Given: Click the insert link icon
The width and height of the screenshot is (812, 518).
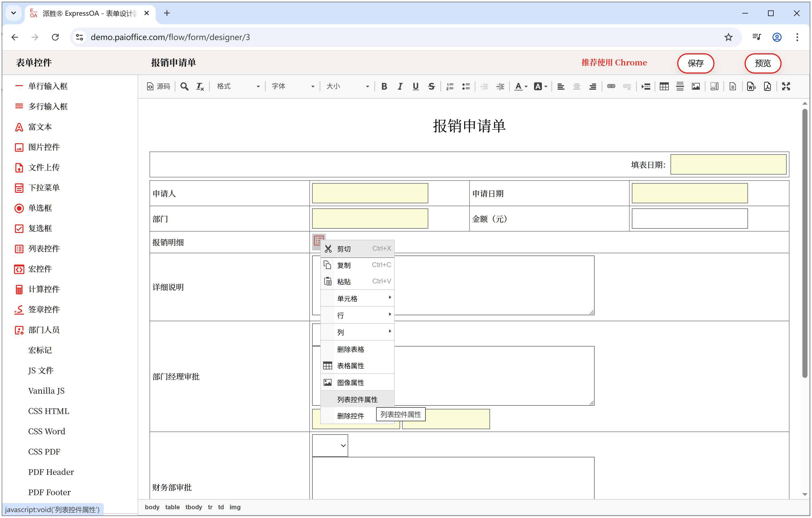Looking at the screenshot, I should (611, 86).
